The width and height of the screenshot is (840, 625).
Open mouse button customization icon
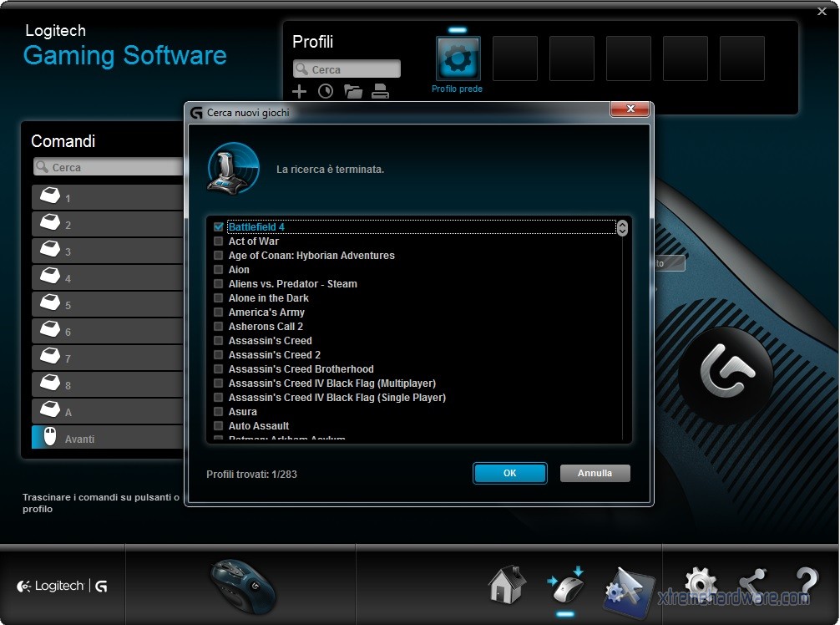click(x=565, y=585)
